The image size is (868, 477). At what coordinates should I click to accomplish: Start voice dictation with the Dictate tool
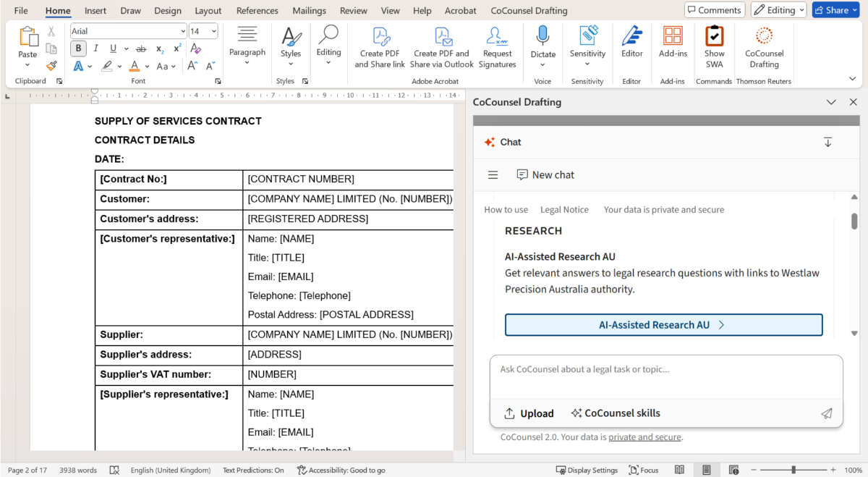pos(542,45)
